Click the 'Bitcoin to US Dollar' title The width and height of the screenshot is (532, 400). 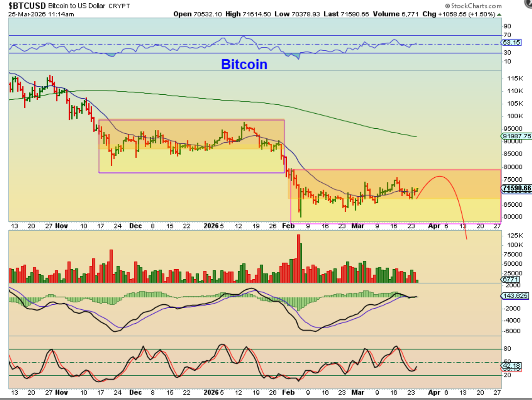coord(77,6)
